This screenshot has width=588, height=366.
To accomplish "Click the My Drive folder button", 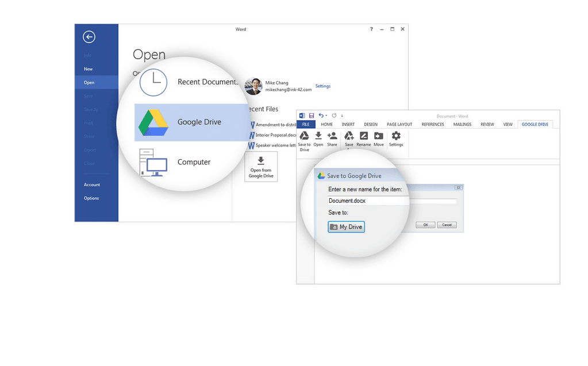I will pyautogui.click(x=347, y=227).
